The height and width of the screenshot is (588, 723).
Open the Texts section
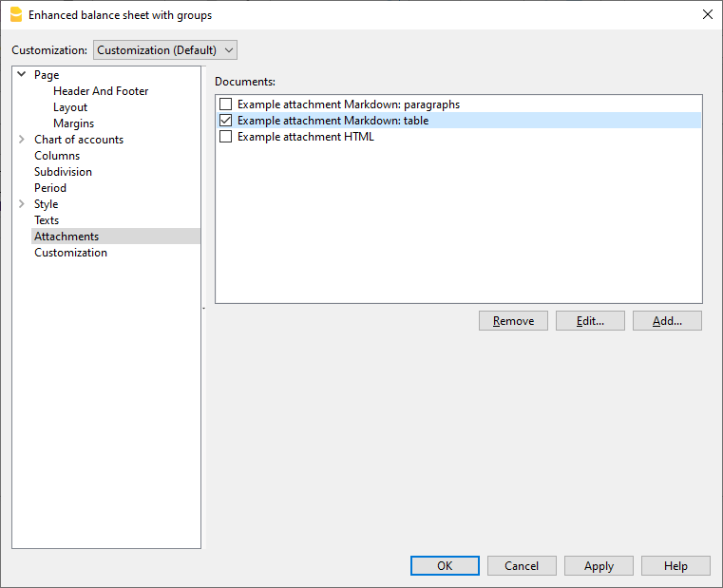coord(47,220)
